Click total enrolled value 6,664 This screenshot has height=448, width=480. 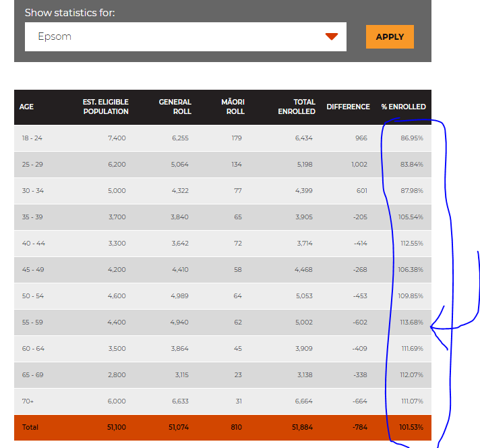[303, 401]
